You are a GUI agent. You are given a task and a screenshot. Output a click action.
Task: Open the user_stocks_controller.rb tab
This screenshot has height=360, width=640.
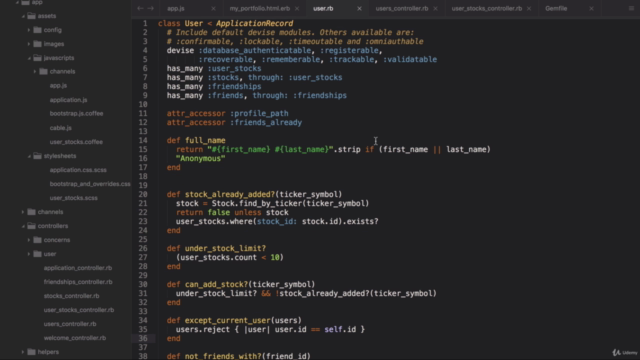(487, 9)
